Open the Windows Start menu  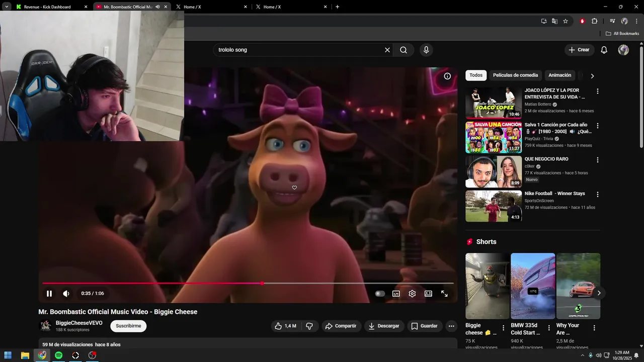8,355
